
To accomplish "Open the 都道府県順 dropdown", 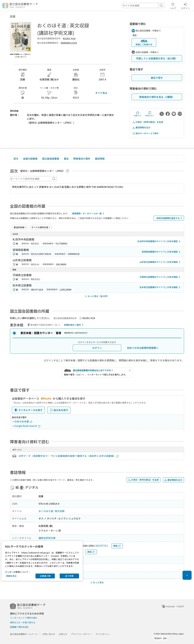I will (x=20, y=227).
